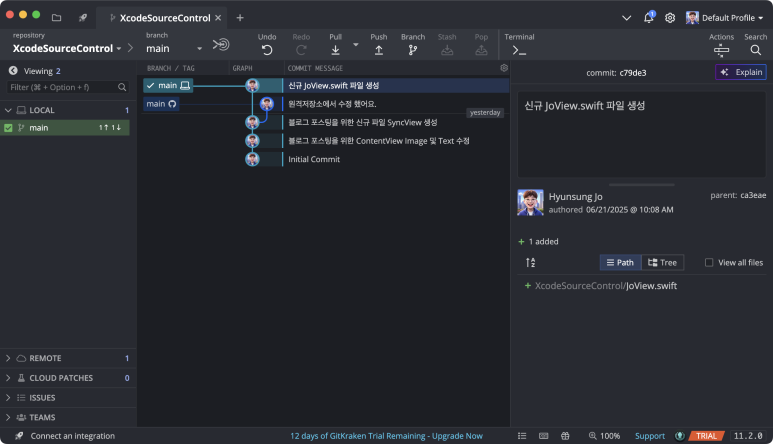The height and width of the screenshot is (444, 773).
Task: Enable View all files checkbox
Action: [x=709, y=263]
